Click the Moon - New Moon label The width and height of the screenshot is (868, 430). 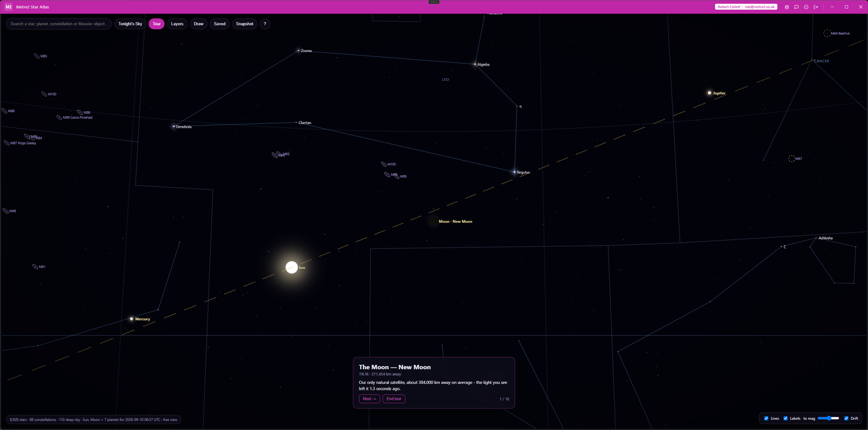click(455, 221)
